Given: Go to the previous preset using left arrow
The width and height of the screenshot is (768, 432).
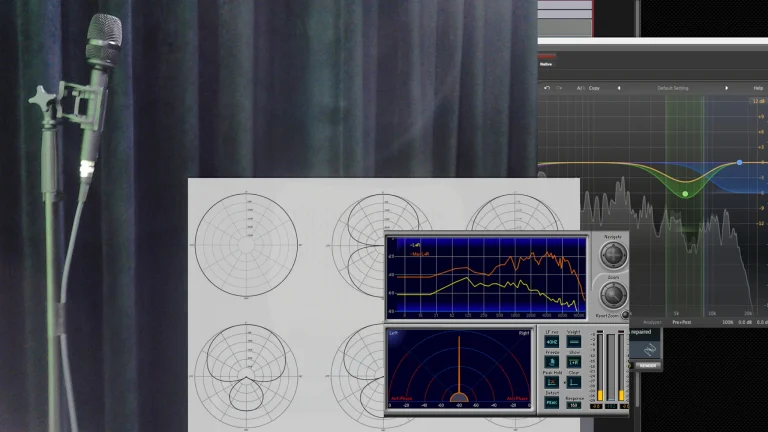Looking at the screenshot, I should [618, 88].
